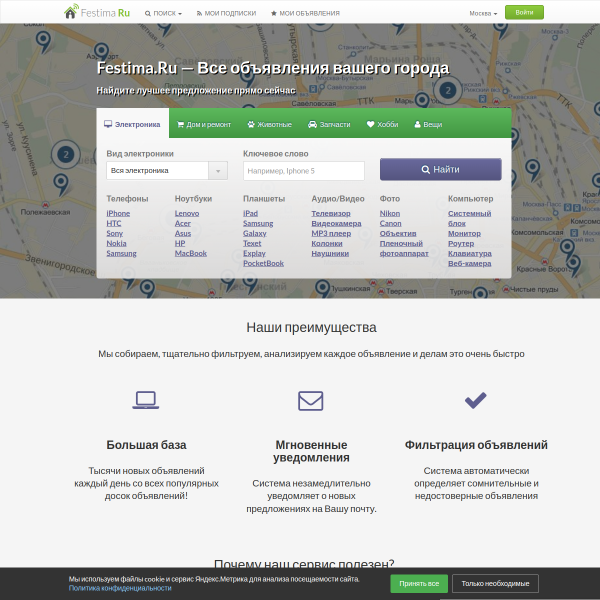
Task: Open the Видеокамера link
Action: pyautogui.click(x=336, y=223)
